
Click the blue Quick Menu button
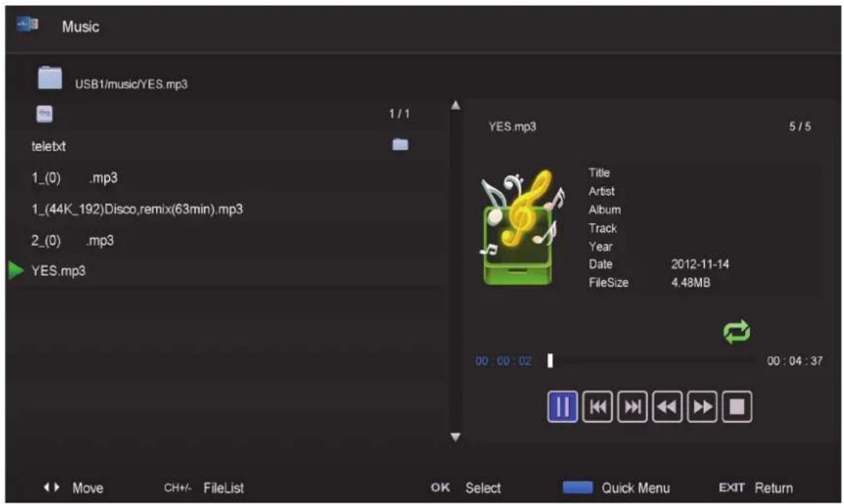[x=577, y=487]
